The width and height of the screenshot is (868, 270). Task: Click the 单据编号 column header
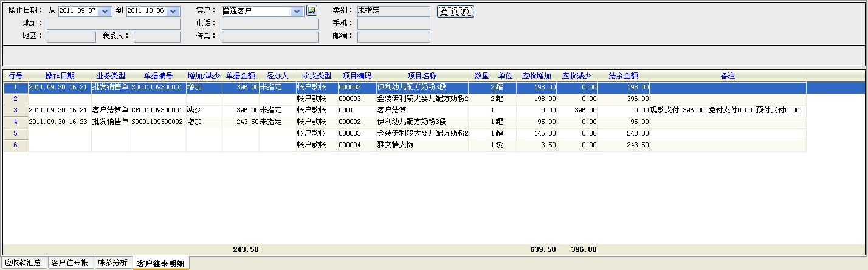[x=158, y=76]
